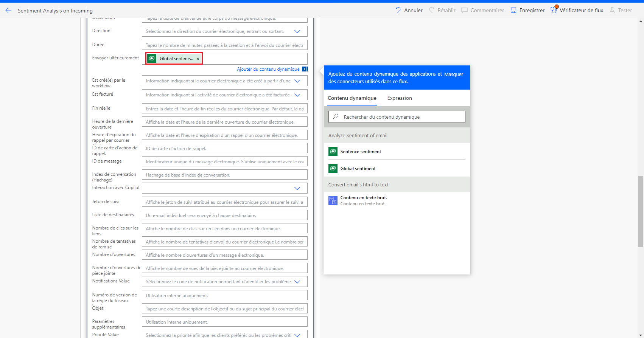Screen dimensions: 644x338
Task: Select Sentence sentiment dynamic content
Action: [397, 152]
